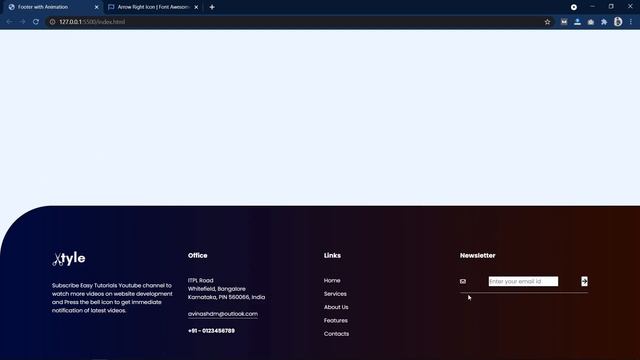Switch to the Footer with Animation tab
The width and height of the screenshot is (640, 360).
click(51, 7)
